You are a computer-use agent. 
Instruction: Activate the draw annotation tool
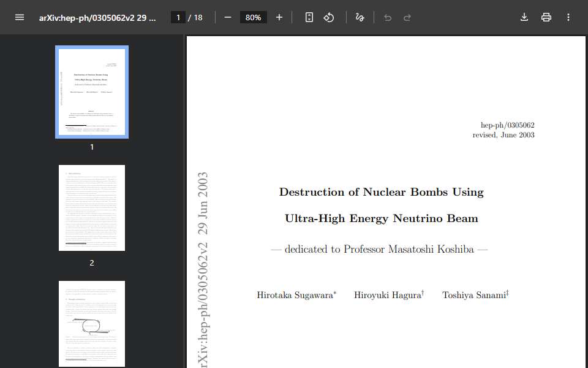(x=360, y=17)
